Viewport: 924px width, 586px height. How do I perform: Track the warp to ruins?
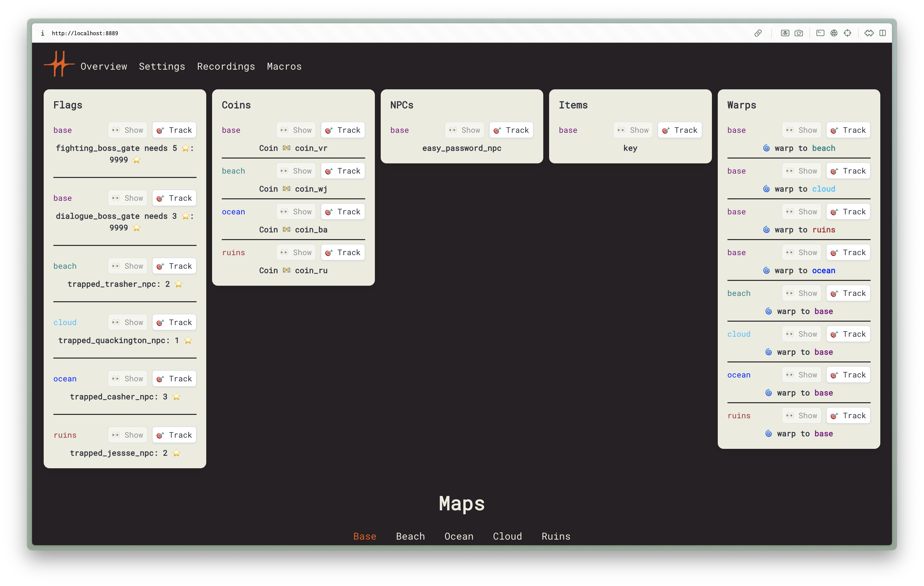pyautogui.click(x=848, y=212)
